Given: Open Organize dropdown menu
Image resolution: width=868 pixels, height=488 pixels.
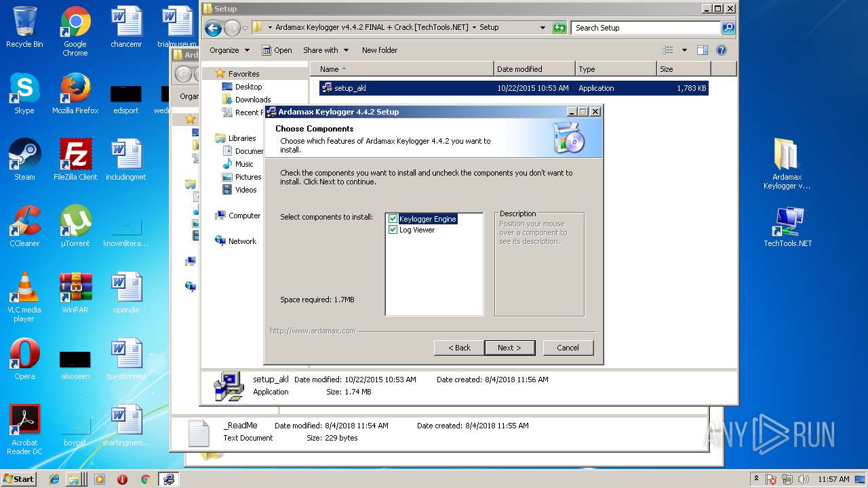Looking at the screenshot, I should pos(229,50).
